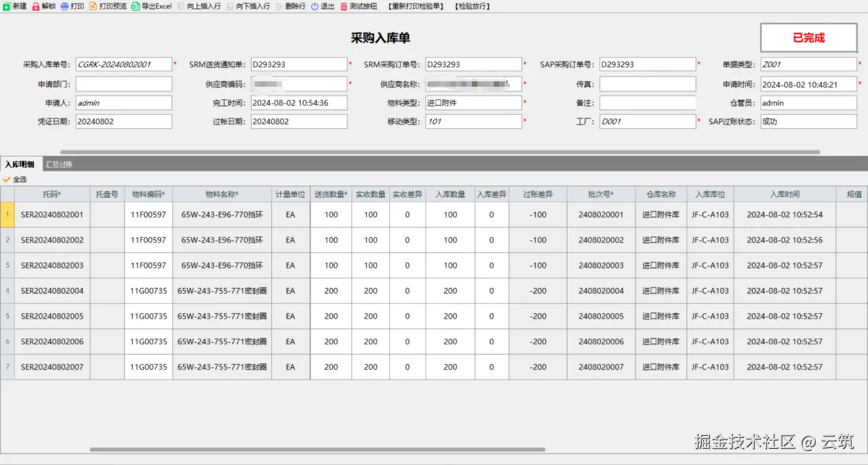The width and height of the screenshot is (868, 465).
Task: Click the 托码* column header
Action: pos(52,195)
